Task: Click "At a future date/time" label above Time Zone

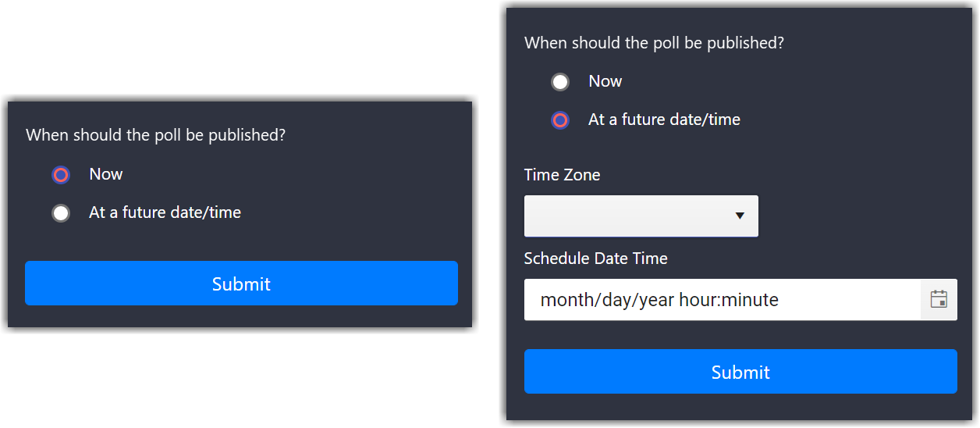Action: pos(664,119)
